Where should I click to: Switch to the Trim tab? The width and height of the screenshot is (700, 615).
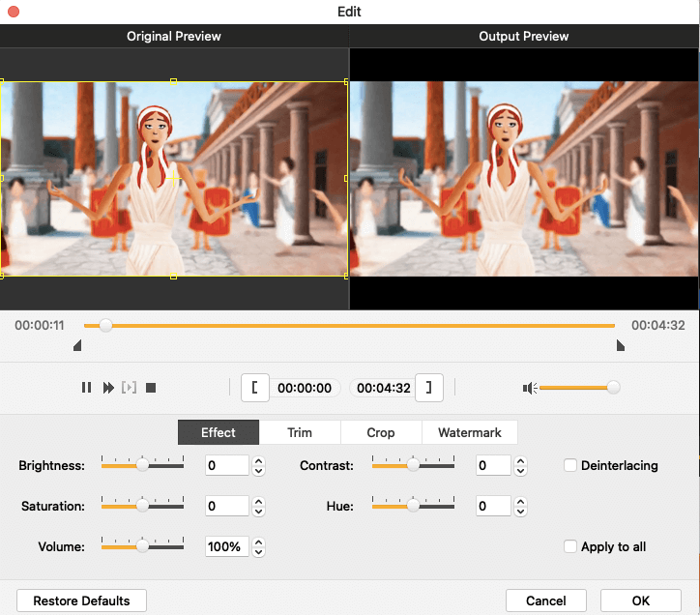point(300,432)
